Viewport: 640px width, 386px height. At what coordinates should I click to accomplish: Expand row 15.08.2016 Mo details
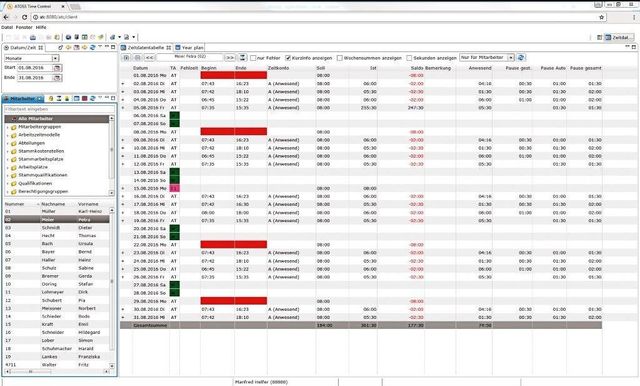pos(123,189)
